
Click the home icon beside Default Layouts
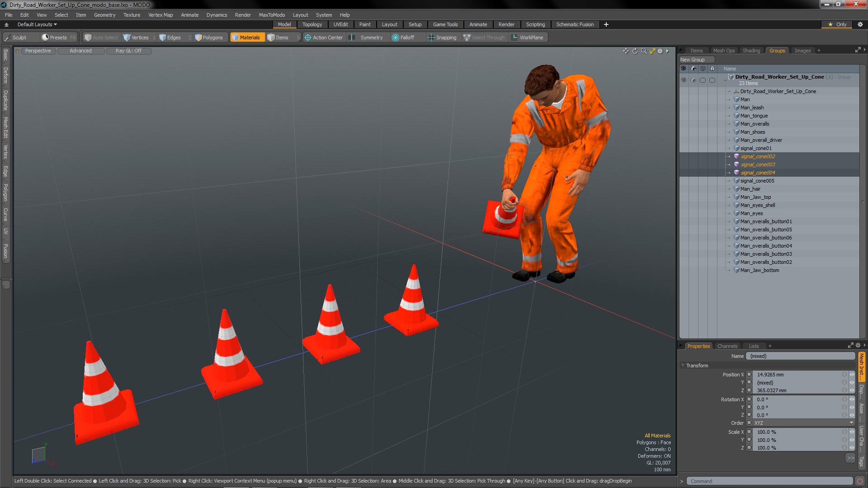pyautogui.click(x=7, y=24)
